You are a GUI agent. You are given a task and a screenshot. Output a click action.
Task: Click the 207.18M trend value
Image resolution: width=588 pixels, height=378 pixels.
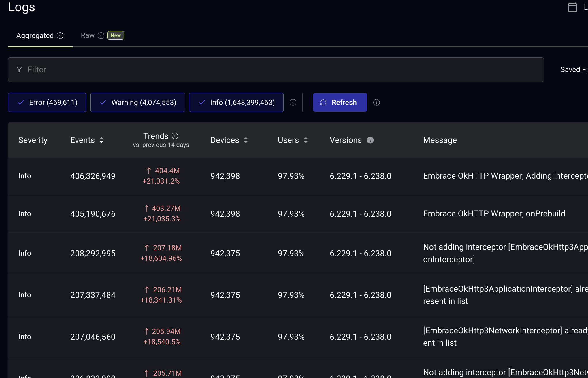pyautogui.click(x=167, y=248)
